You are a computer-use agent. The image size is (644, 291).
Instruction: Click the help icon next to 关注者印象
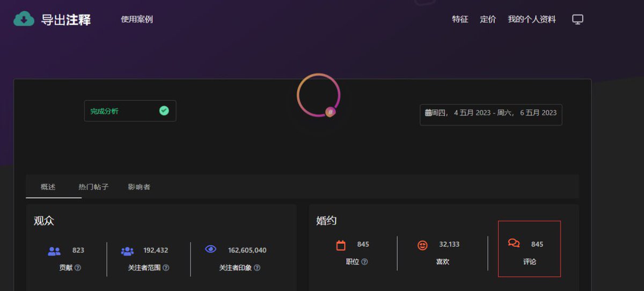tap(257, 267)
